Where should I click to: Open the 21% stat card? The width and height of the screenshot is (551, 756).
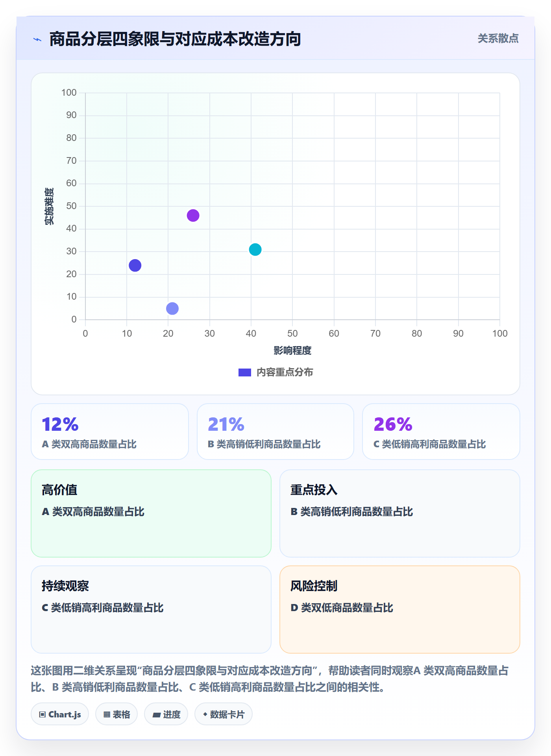pos(275,432)
